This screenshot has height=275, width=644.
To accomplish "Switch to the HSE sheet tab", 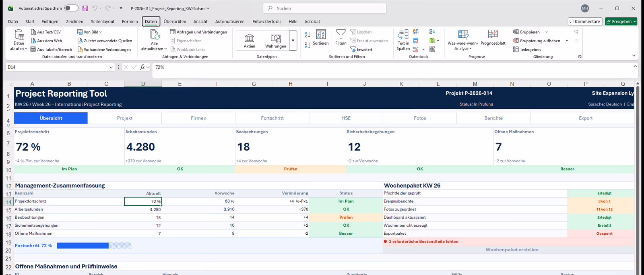I will pyautogui.click(x=346, y=118).
